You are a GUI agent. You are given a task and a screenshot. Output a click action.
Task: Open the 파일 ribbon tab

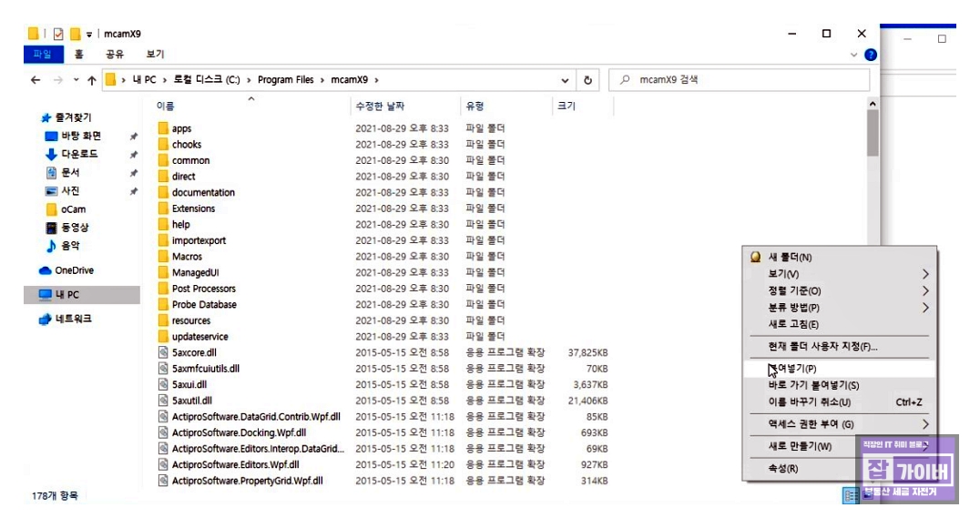tap(43, 55)
